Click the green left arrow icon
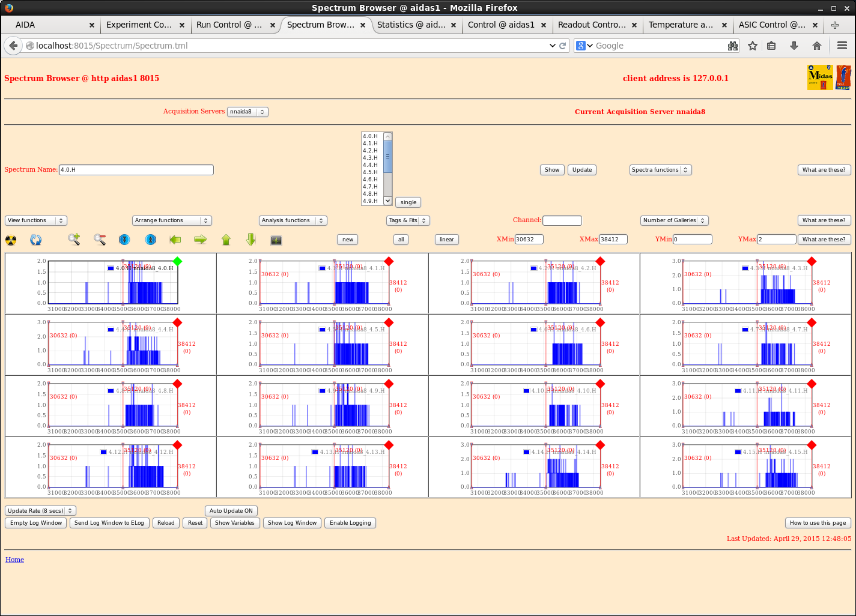 coord(175,240)
